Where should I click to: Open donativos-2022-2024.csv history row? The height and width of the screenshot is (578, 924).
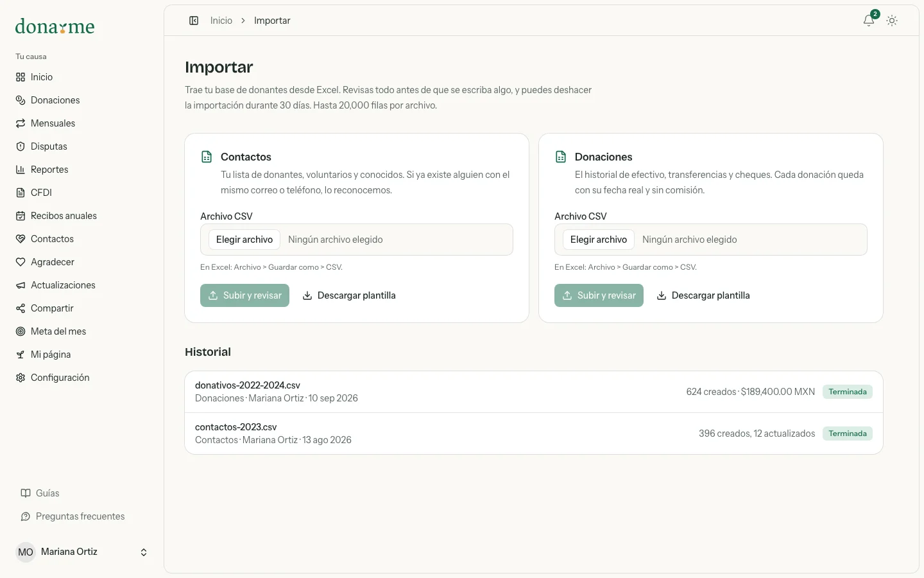[534, 392]
